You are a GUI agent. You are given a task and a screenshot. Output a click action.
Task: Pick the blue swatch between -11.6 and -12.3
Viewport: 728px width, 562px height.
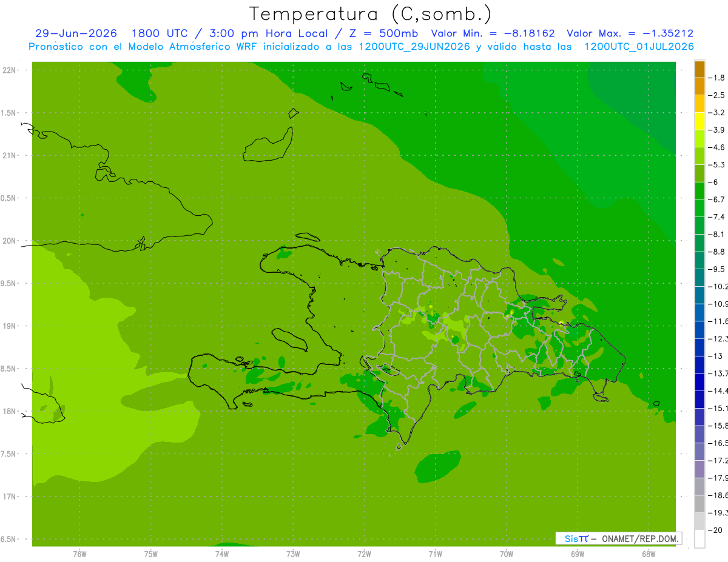coord(699,330)
